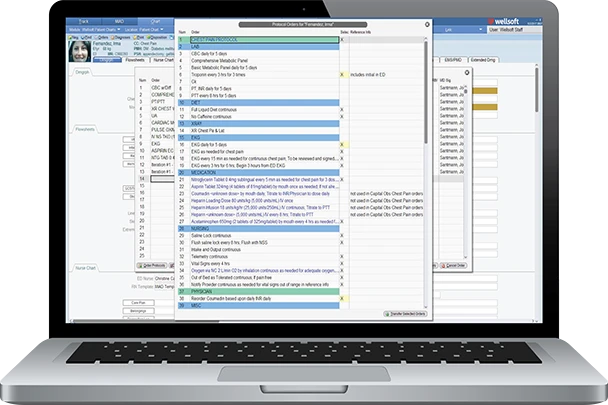Click the first toolbar icon above patient photo

[73, 38]
